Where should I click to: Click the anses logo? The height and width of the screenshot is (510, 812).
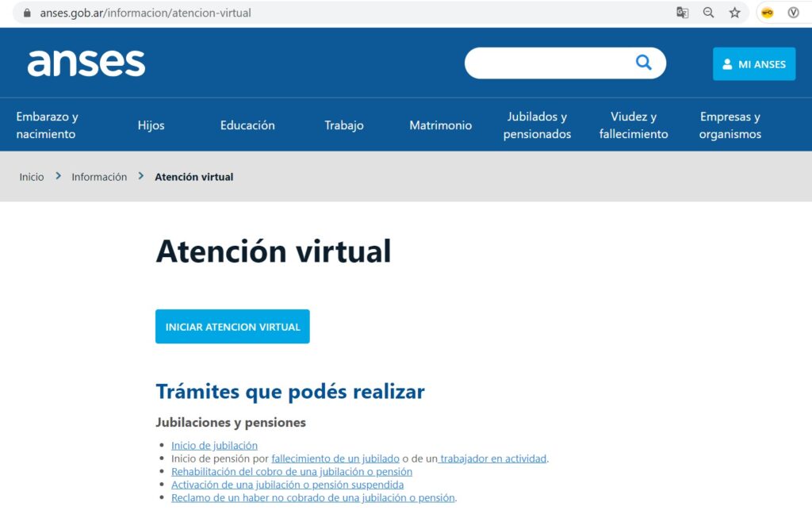[86, 63]
